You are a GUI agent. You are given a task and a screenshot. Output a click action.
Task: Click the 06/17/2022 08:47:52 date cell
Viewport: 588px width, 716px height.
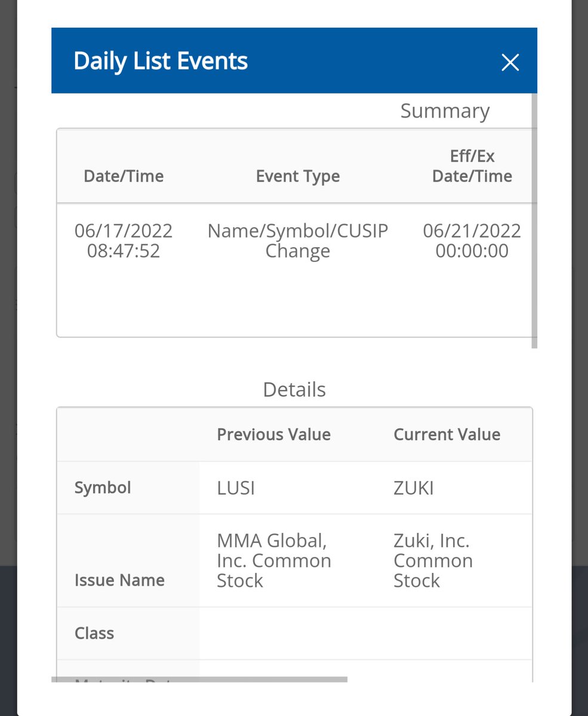[124, 240]
